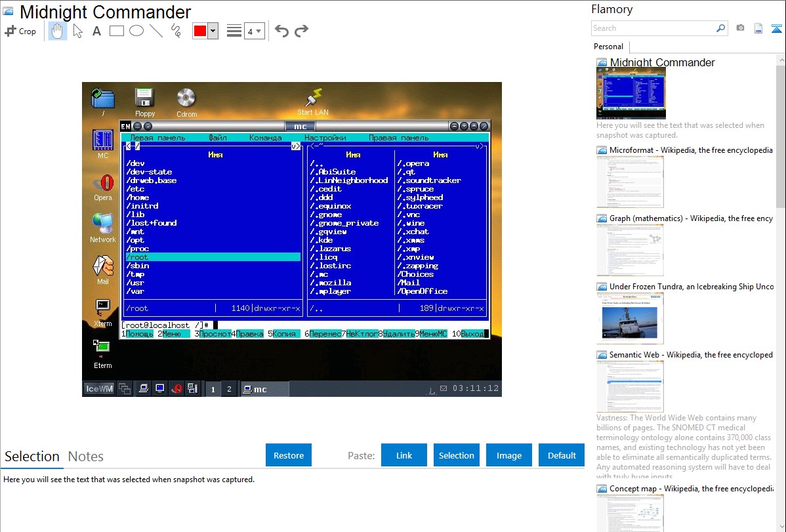
Task: Open the Microformat Wikipedia snapshot thumbnail
Action: 630,182
